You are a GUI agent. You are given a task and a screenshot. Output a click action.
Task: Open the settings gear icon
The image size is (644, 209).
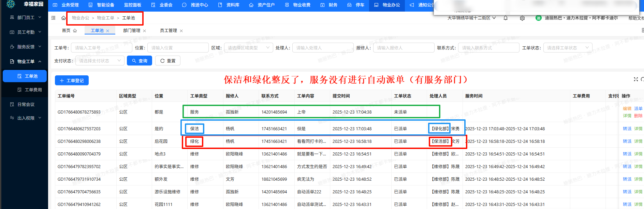[x=522, y=18]
